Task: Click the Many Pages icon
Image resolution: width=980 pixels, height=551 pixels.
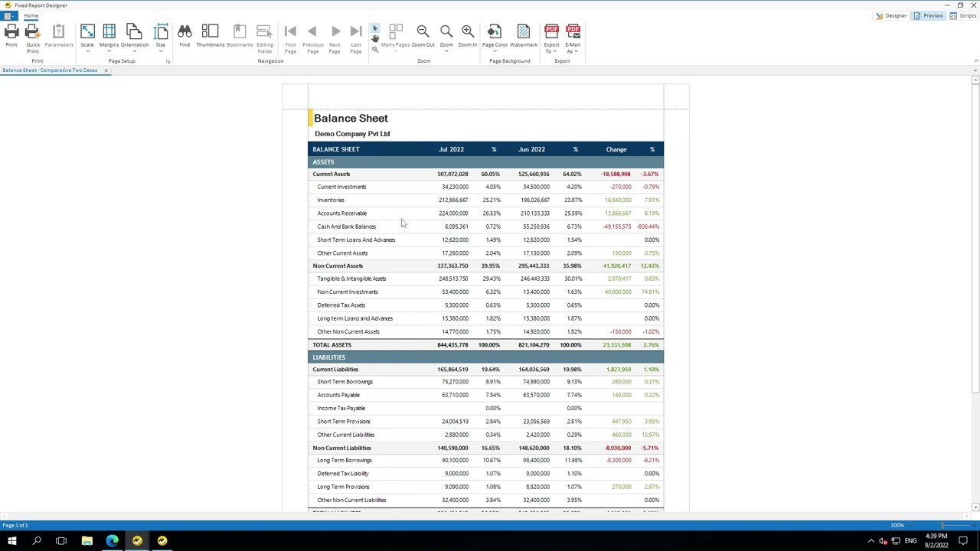Action: click(396, 31)
